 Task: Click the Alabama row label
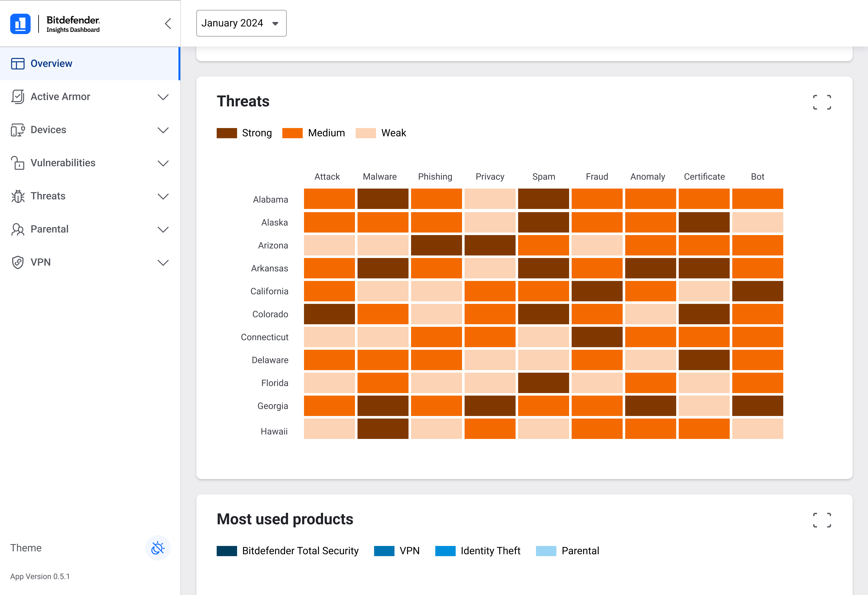(270, 199)
